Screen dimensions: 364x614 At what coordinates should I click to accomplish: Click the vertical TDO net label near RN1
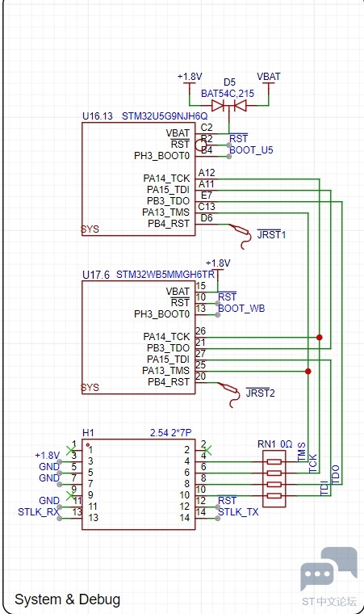pyautogui.click(x=336, y=474)
